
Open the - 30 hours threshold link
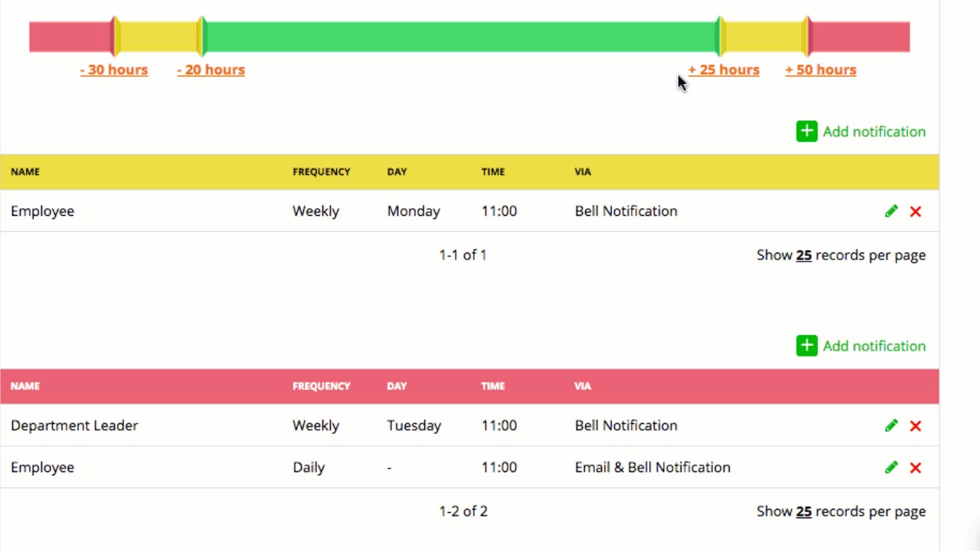pos(114,70)
